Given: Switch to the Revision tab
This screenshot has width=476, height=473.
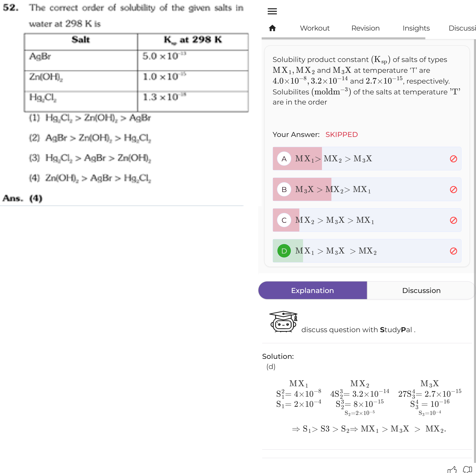Looking at the screenshot, I should [x=365, y=28].
